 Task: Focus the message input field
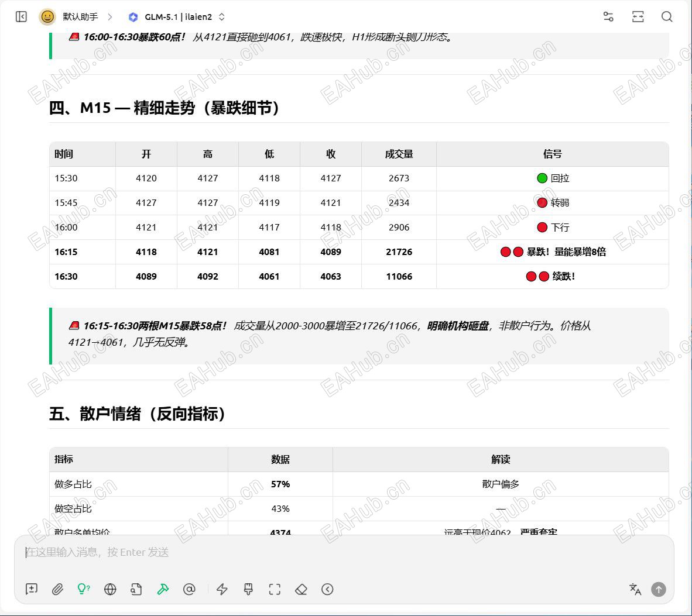(344, 552)
